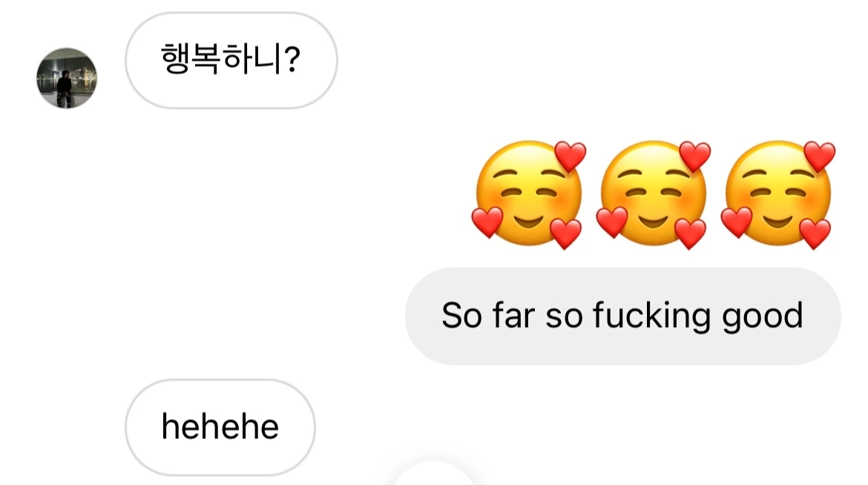Click top-right heart on last emoji
Viewport: 868px width, 485px height.
(819, 156)
